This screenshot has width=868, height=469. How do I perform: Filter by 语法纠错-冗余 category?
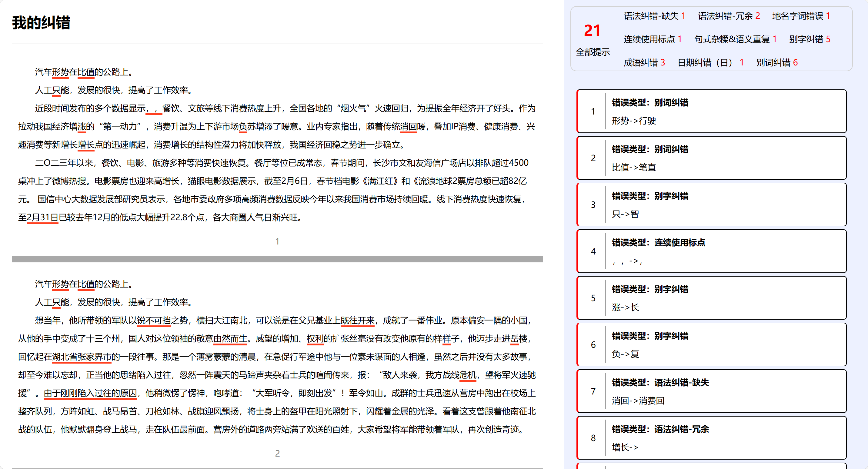tap(729, 16)
